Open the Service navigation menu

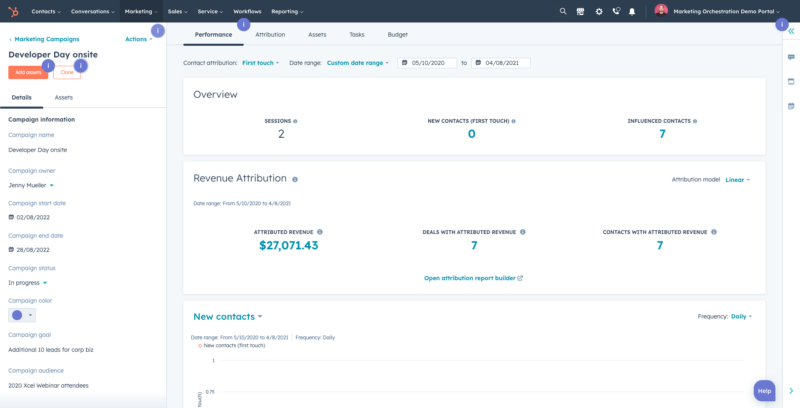(x=210, y=11)
